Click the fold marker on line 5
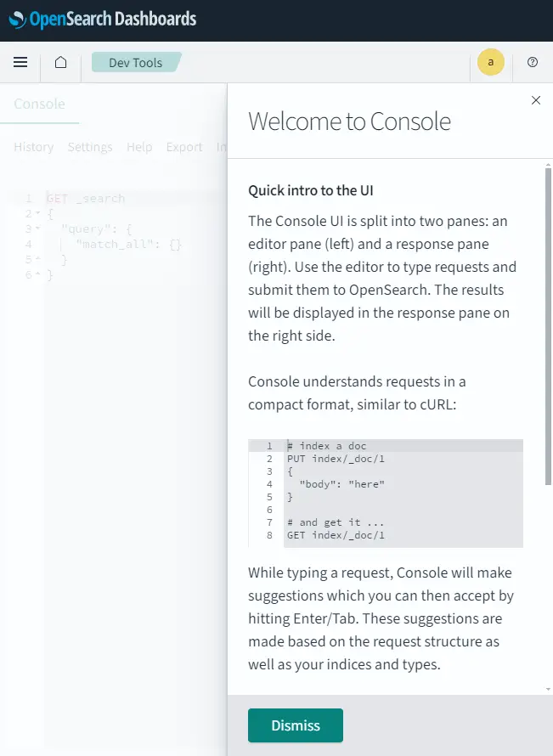Image resolution: width=553 pixels, height=756 pixels. tap(37, 259)
